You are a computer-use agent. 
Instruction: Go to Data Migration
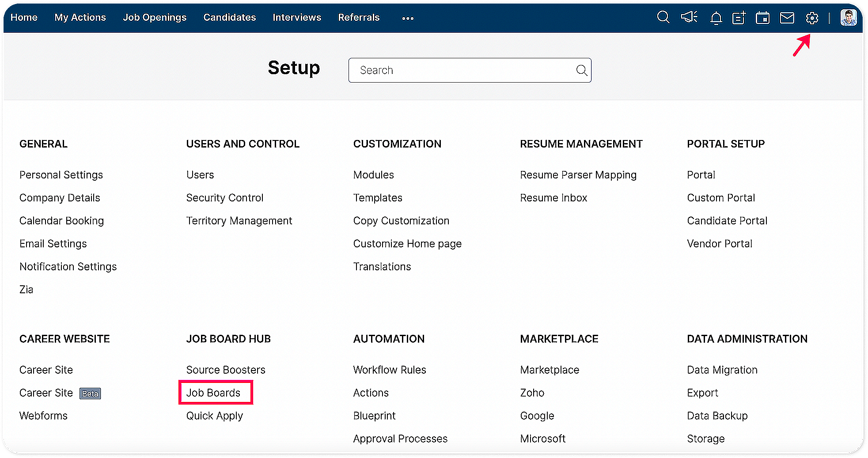[x=722, y=370]
